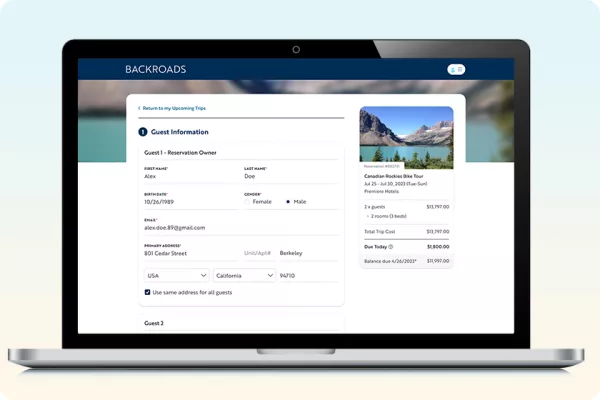This screenshot has width=600, height=400.
Task: Click the BACKROADS logo
Action: tap(155, 69)
